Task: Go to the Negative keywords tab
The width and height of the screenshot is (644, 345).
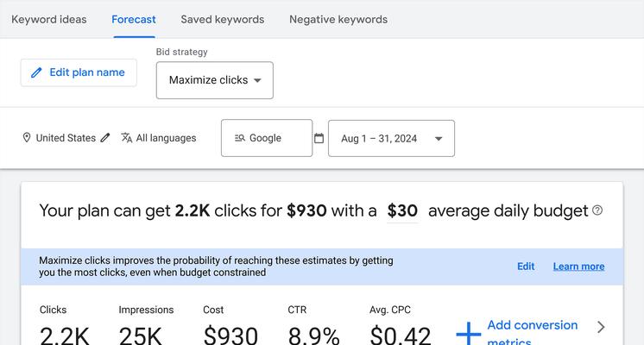Action: coord(338,19)
